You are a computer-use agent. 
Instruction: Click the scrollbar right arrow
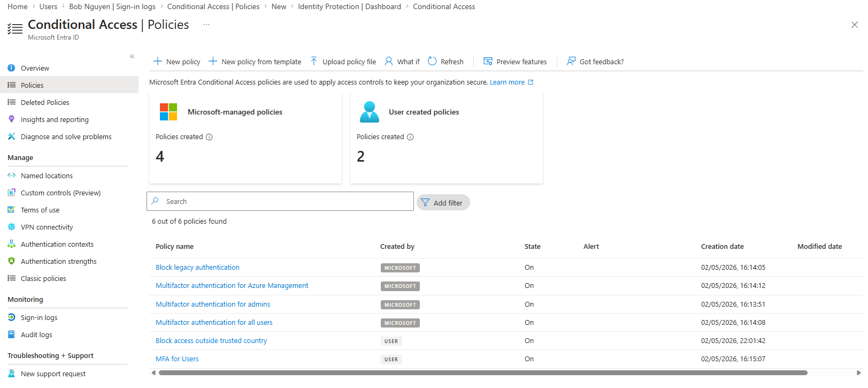pos(859,372)
